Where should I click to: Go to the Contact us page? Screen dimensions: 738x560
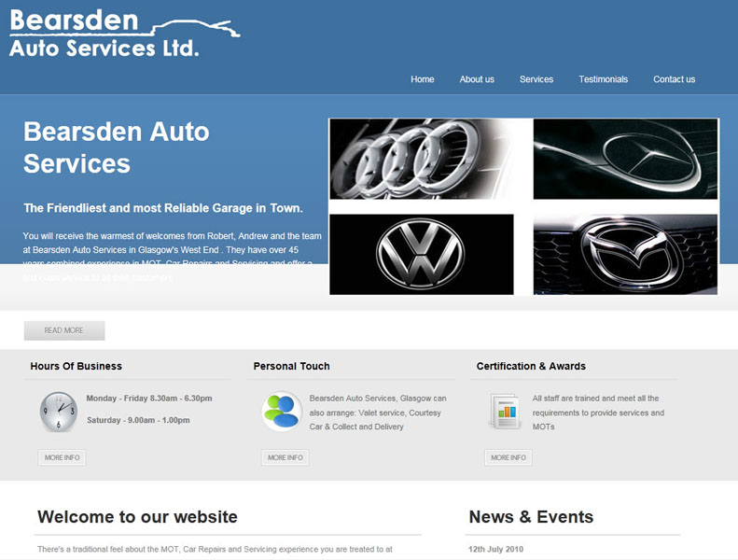(674, 79)
